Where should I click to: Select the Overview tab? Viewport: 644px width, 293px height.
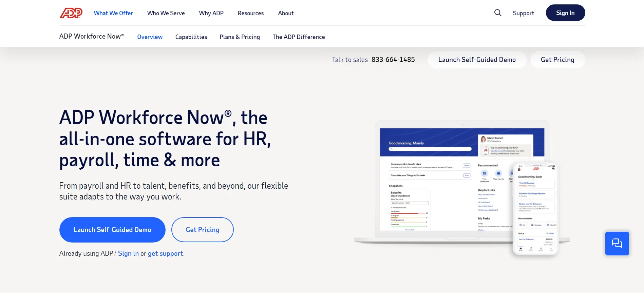pos(150,37)
